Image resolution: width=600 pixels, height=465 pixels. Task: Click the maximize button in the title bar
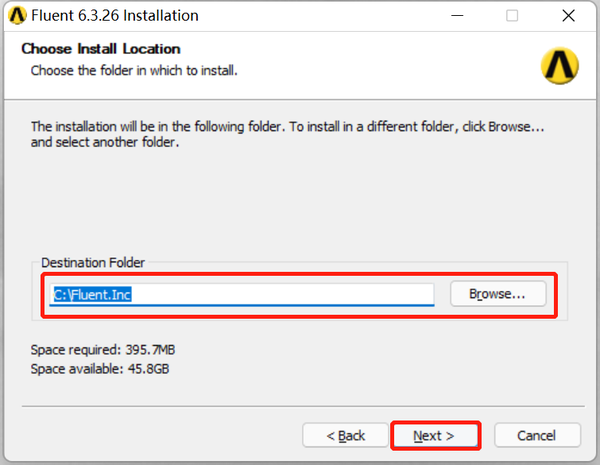[512, 16]
